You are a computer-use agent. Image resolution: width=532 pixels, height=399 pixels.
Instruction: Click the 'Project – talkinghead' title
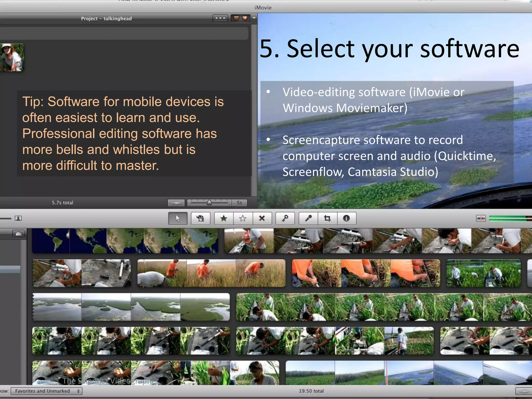(x=106, y=18)
